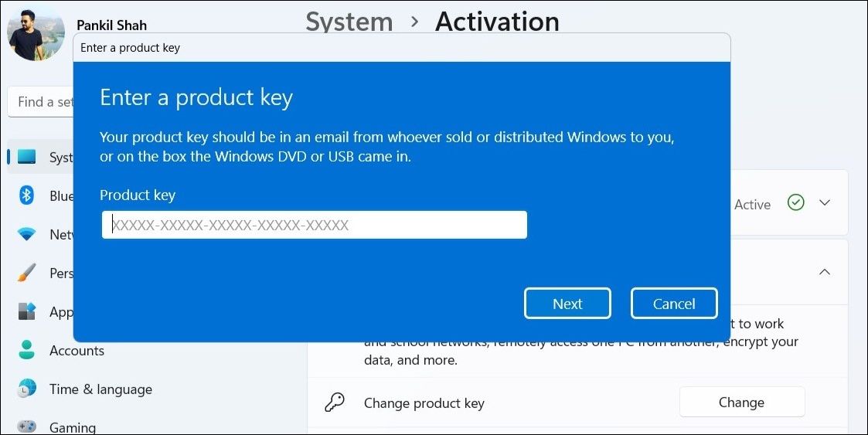Click the Gaming controller icon
The width and height of the screenshot is (868, 435).
27,427
